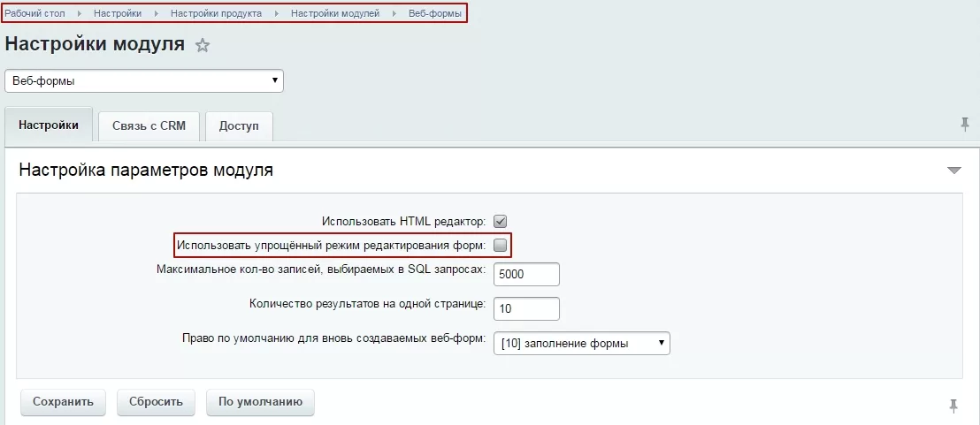The width and height of the screenshot is (980, 425).
Task: Click the Количество результатов на одной странице label
Action: pyautogui.click(x=368, y=304)
